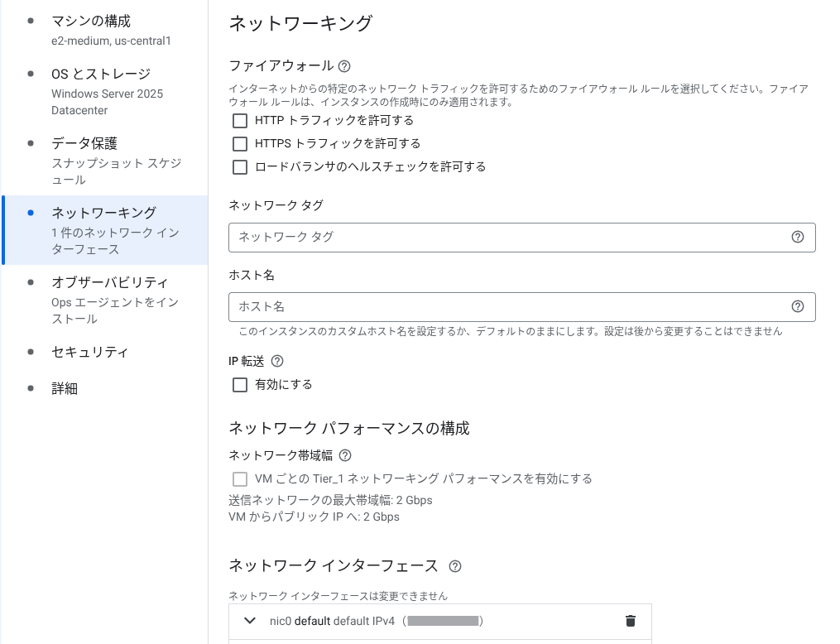The image size is (840, 644).
Task: Delete nic0 interface with trash icon
Action: (631, 621)
